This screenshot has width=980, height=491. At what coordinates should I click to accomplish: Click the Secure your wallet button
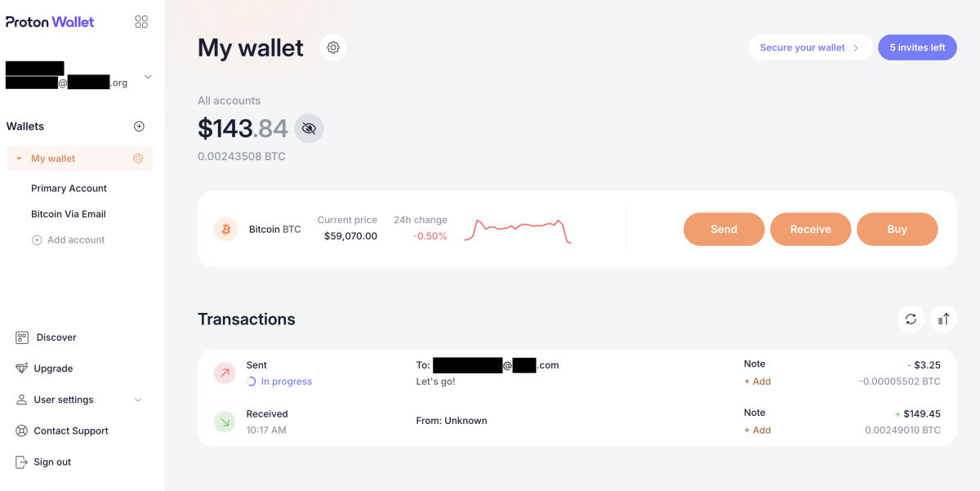tap(808, 47)
